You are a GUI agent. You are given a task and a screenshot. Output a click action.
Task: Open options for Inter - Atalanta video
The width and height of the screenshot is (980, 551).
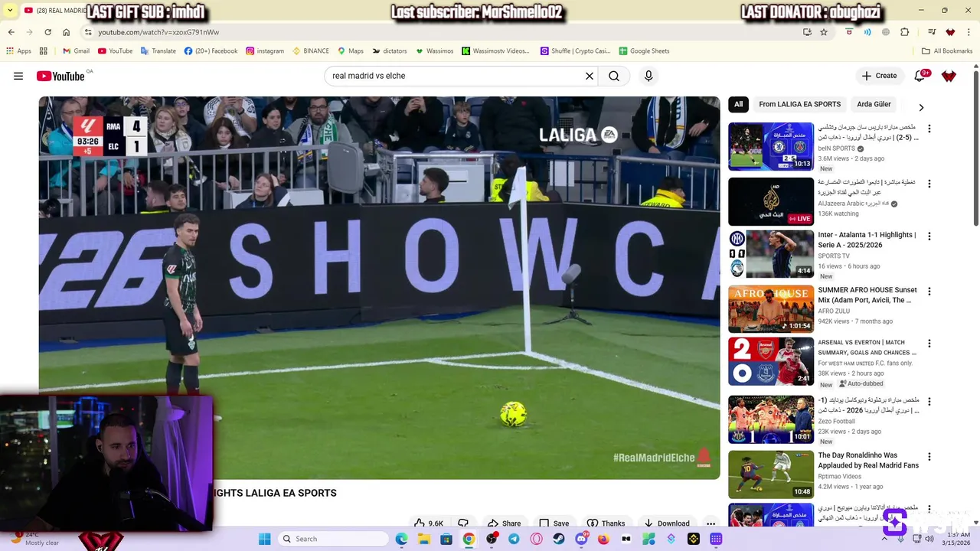929,236
